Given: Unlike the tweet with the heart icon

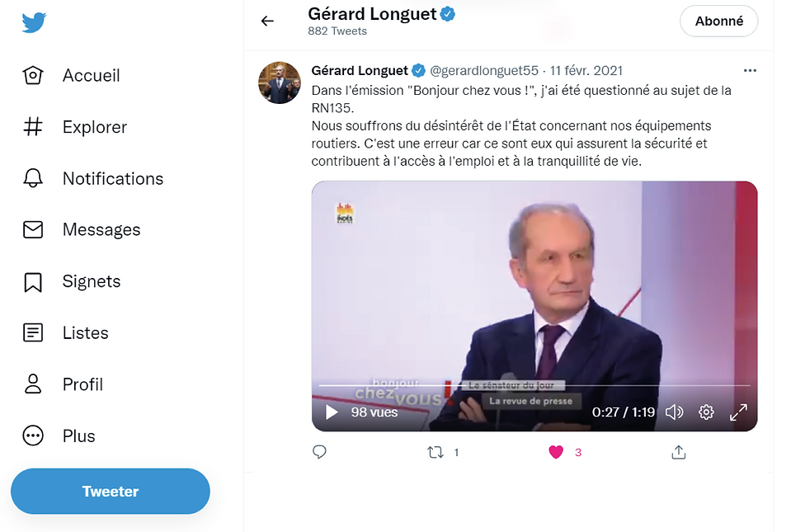Looking at the screenshot, I should 556,452.
